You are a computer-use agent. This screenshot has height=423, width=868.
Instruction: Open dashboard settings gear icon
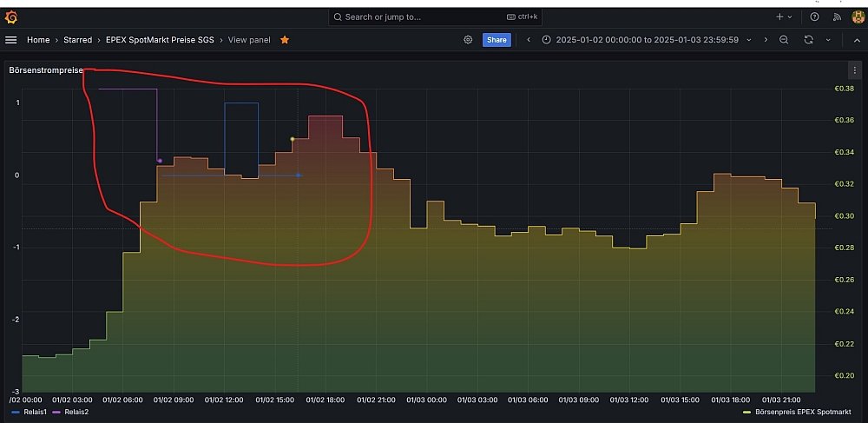click(x=468, y=40)
